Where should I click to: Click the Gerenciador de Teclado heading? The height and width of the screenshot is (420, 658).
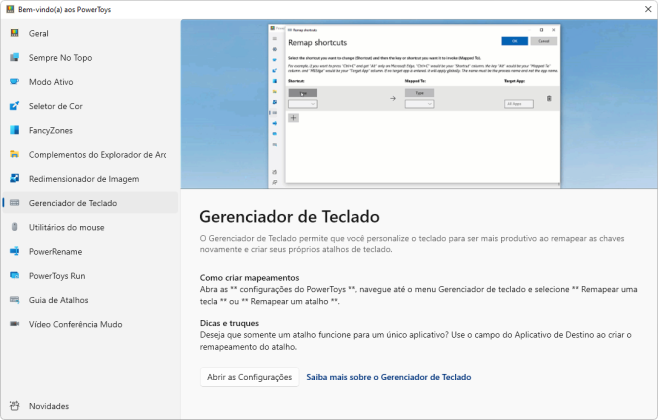pos(289,217)
